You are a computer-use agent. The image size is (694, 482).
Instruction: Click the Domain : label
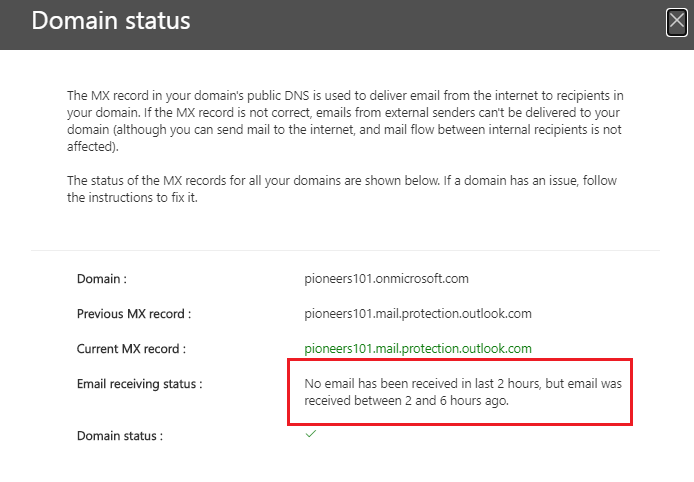102,279
